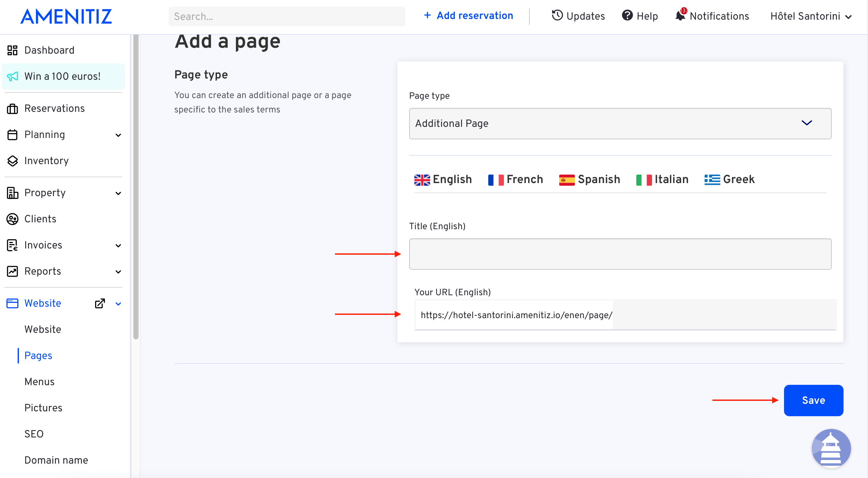Click the Italian flag icon
This screenshot has height=478, width=868.
[643, 180]
